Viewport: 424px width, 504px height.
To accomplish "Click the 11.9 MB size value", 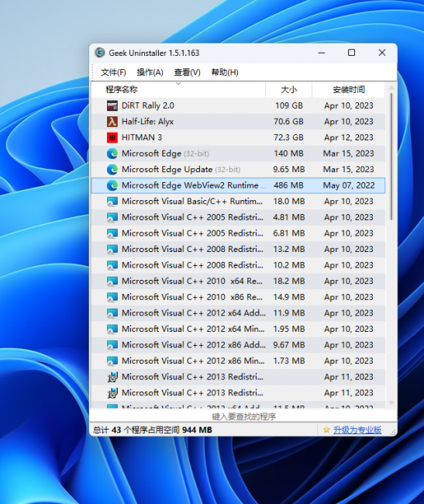I will [x=289, y=313].
